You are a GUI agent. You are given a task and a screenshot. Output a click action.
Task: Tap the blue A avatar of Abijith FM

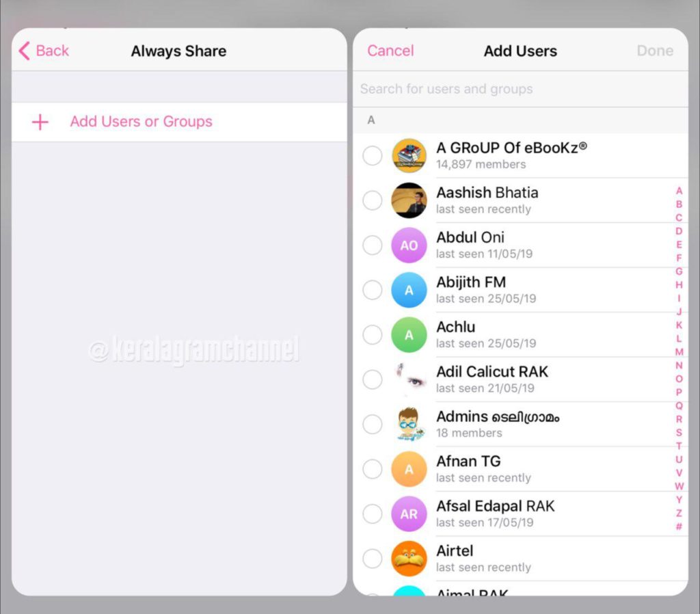(409, 291)
